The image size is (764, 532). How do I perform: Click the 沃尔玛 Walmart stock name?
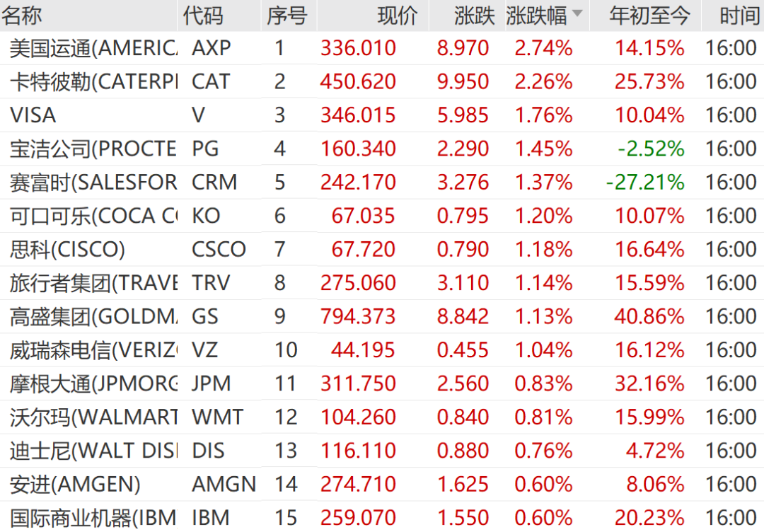tap(93, 417)
